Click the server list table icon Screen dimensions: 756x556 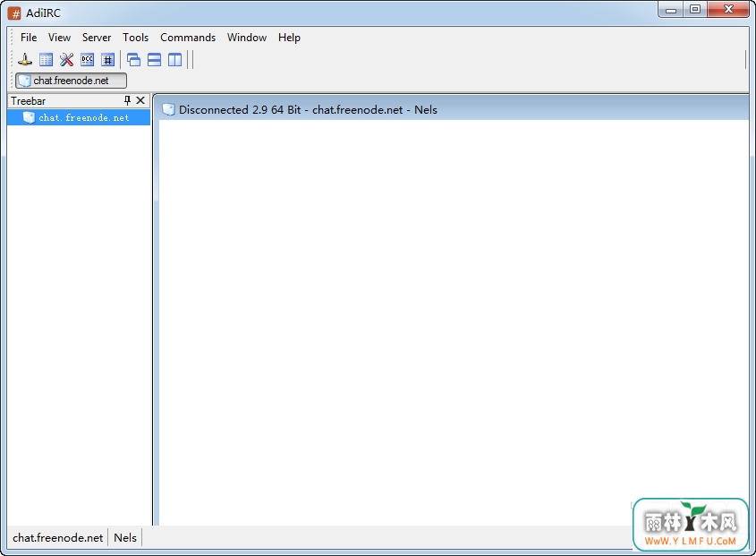46,60
